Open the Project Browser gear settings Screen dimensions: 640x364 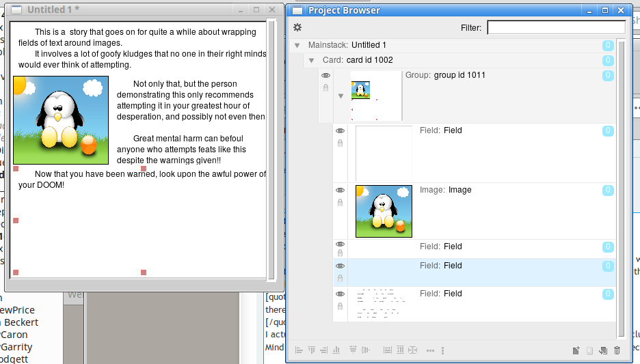click(x=297, y=27)
